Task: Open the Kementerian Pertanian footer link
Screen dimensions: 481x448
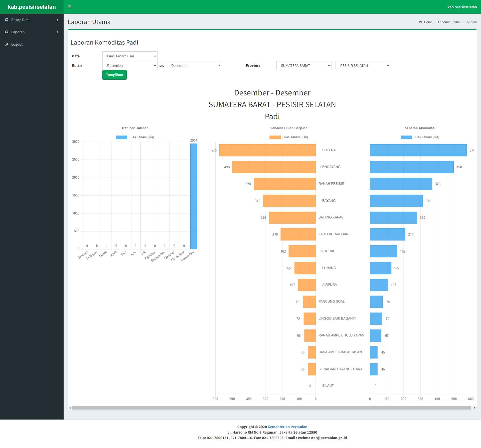Action: tap(287, 427)
